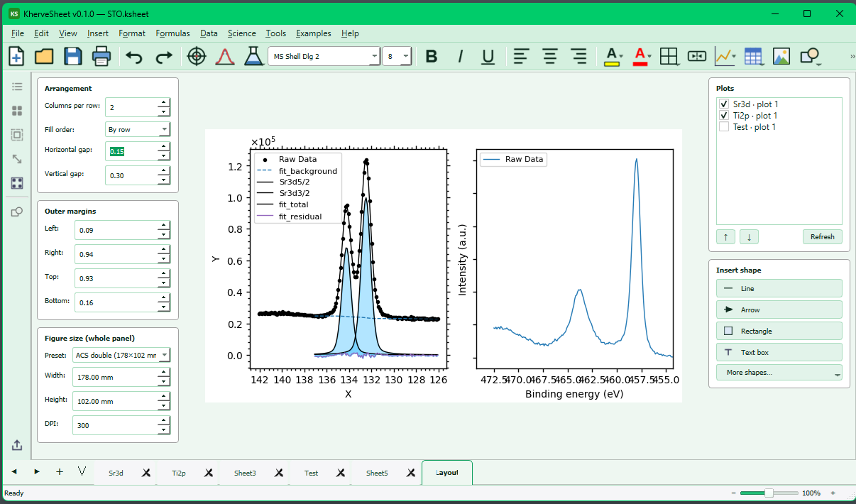Toggle bold formatting
Viewport: 856px width, 504px height.
431,57
